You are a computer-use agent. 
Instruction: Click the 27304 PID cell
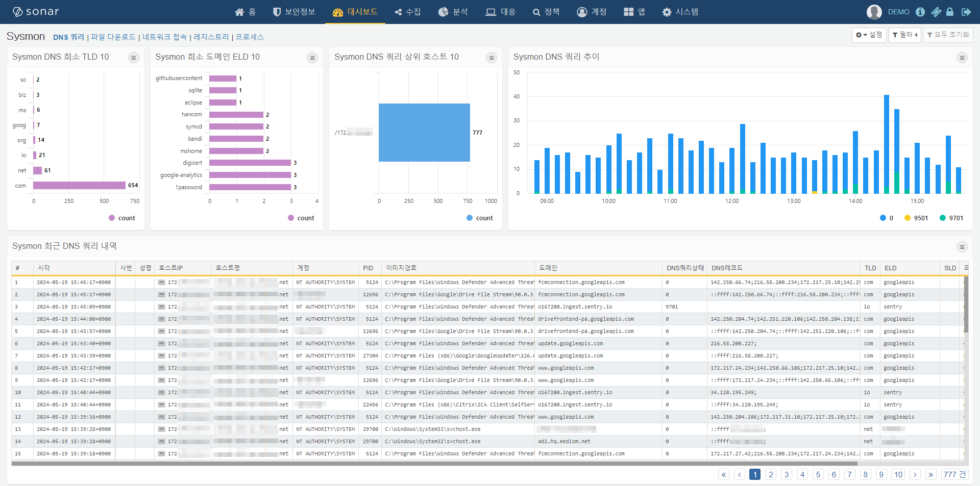[x=371, y=356]
